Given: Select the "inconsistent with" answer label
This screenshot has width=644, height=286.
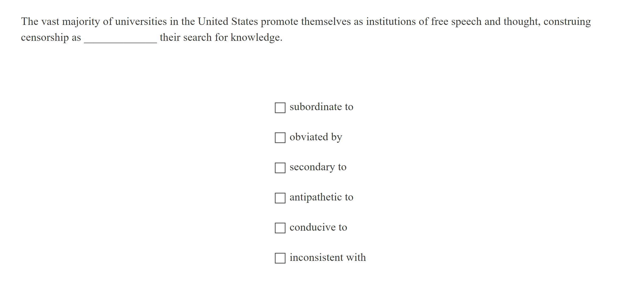Looking at the screenshot, I should pyautogui.click(x=328, y=257).
